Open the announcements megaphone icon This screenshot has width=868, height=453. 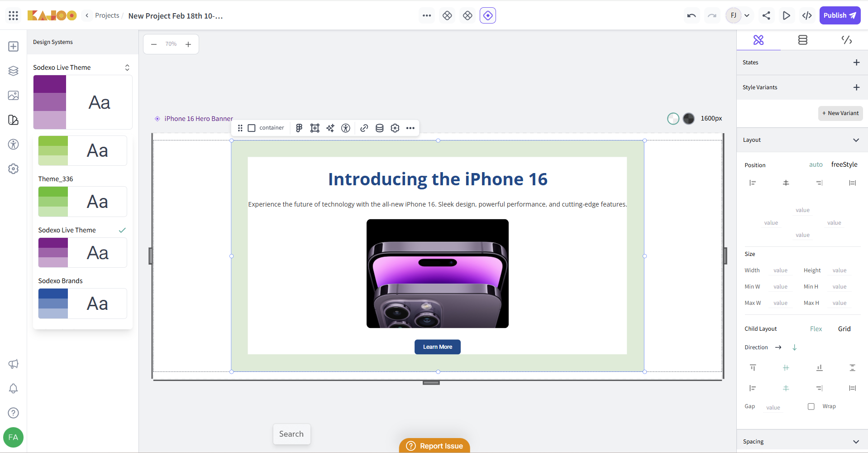click(x=14, y=364)
